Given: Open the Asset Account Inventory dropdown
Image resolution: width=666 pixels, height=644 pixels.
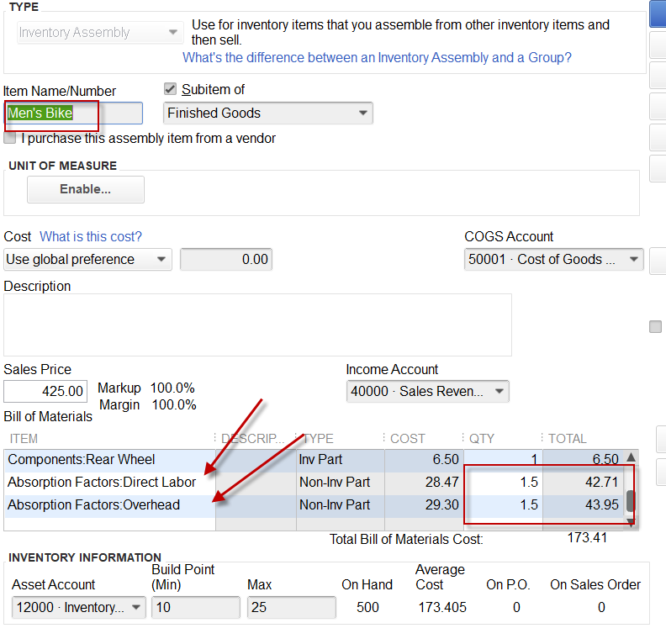Looking at the screenshot, I should (x=78, y=607).
